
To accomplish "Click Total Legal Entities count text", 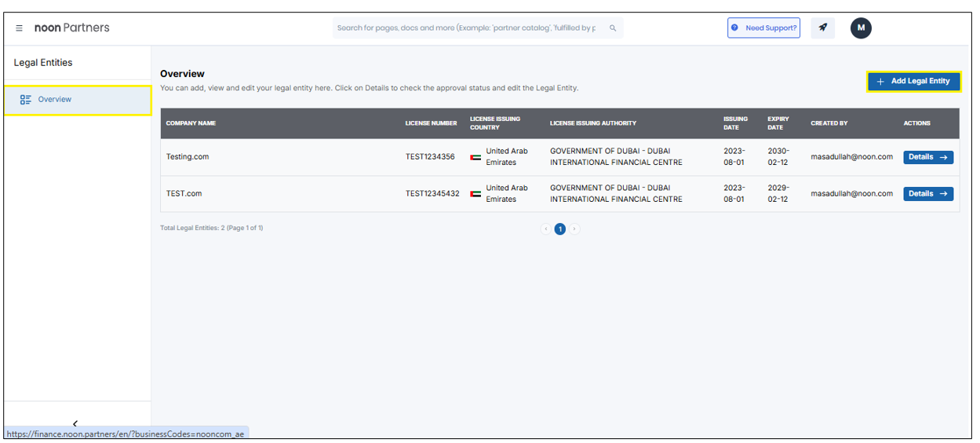I will tap(212, 229).
